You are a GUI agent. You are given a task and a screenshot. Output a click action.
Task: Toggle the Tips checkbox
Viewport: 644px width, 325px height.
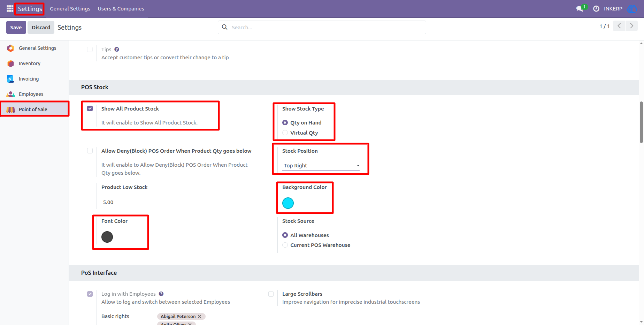[x=90, y=49]
